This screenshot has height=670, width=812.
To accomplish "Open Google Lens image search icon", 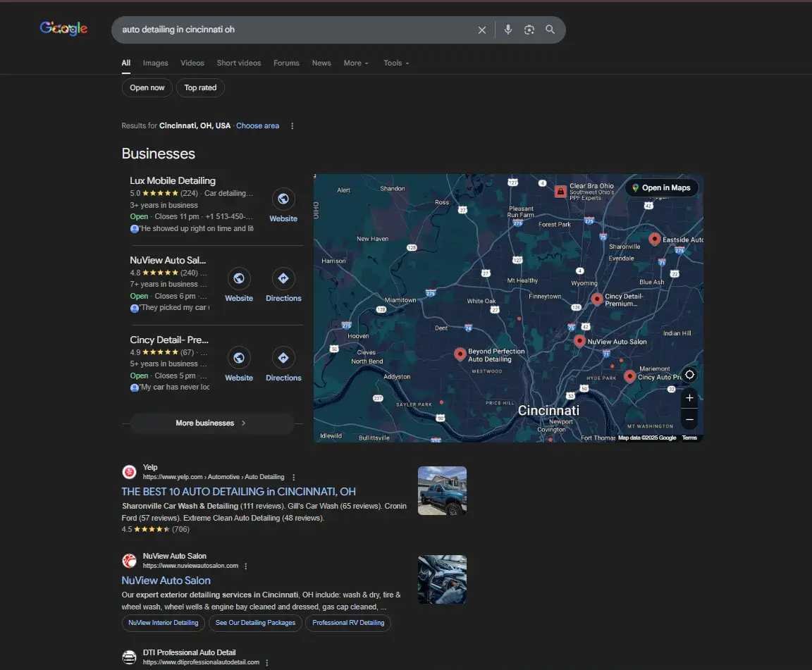I will pos(529,30).
